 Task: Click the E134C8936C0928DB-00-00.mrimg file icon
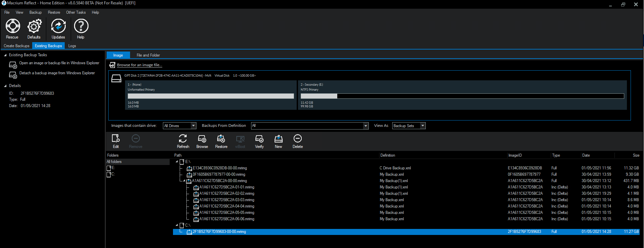click(189, 168)
